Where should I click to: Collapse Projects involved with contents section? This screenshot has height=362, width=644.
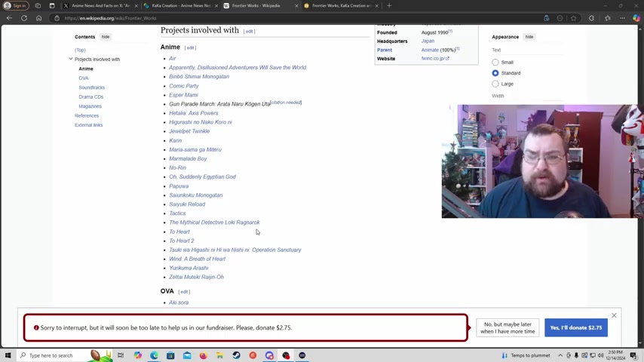click(71, 59)
